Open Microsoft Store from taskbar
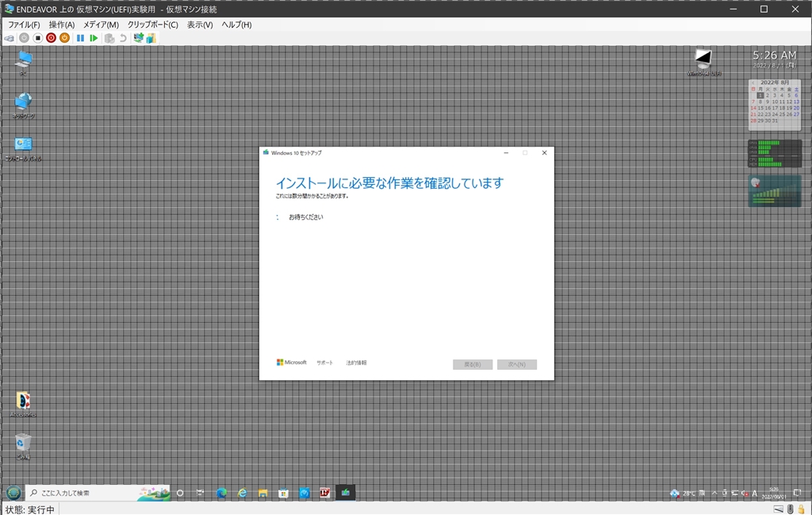The height and width of the screenshot is (515, 812). pos(283,493)
